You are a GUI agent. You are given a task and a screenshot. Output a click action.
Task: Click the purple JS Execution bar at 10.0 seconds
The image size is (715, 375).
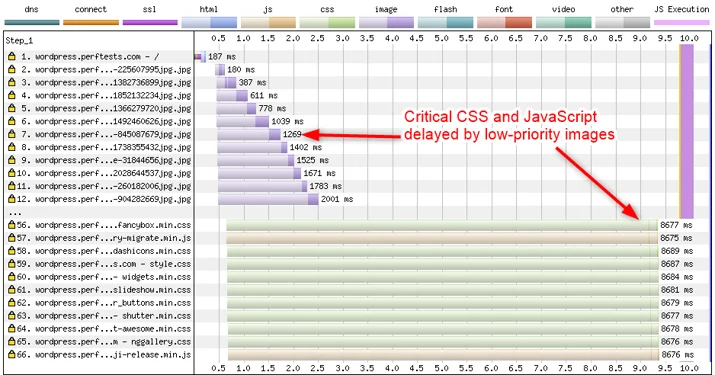click(687, 131)
